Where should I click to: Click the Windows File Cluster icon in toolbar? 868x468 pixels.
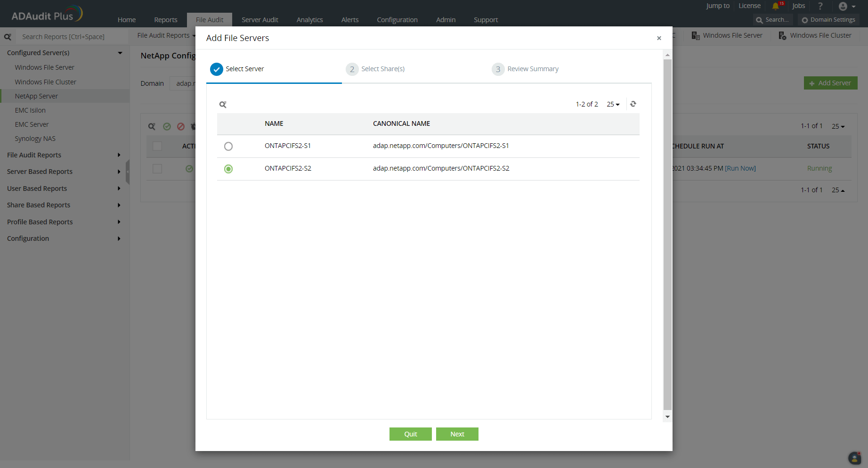click(782, 36)
